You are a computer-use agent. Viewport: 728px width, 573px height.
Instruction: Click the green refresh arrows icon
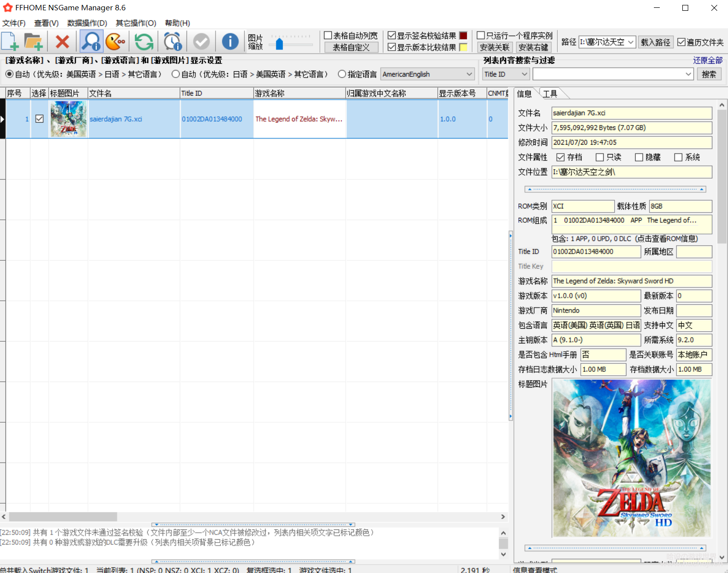tap(144, 42)
